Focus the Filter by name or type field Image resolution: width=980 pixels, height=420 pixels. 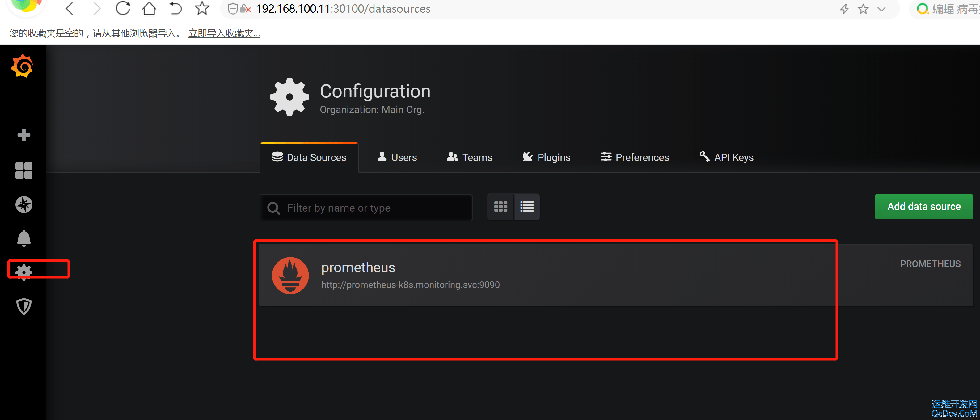coord(366,208)
